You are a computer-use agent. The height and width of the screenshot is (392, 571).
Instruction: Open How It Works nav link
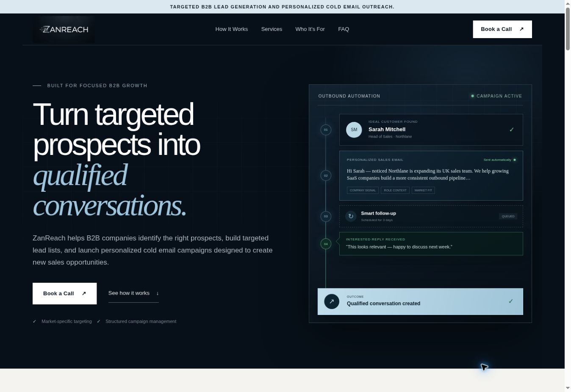(x=232, y=29)
